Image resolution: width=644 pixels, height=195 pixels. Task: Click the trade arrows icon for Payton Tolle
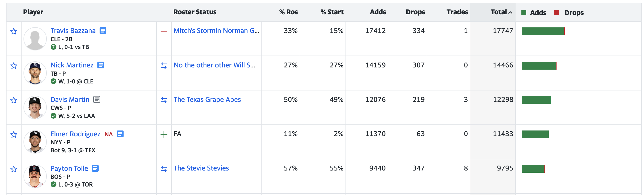pos(164,169)
